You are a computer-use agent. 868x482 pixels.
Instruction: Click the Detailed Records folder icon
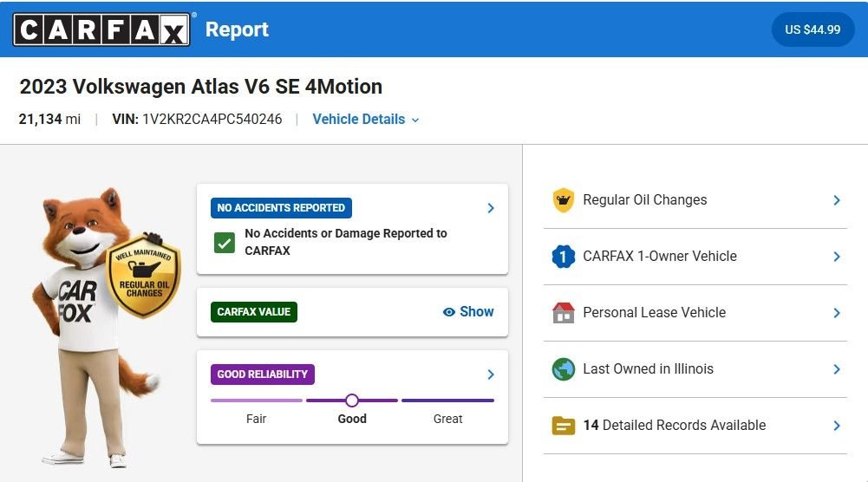(564, 426)
